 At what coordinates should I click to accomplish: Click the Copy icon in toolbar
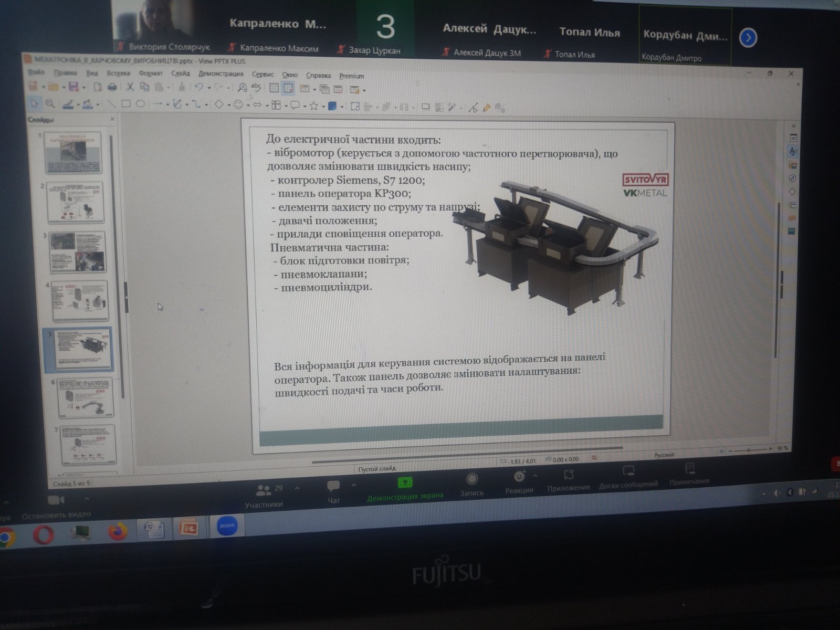pos(144,87)
